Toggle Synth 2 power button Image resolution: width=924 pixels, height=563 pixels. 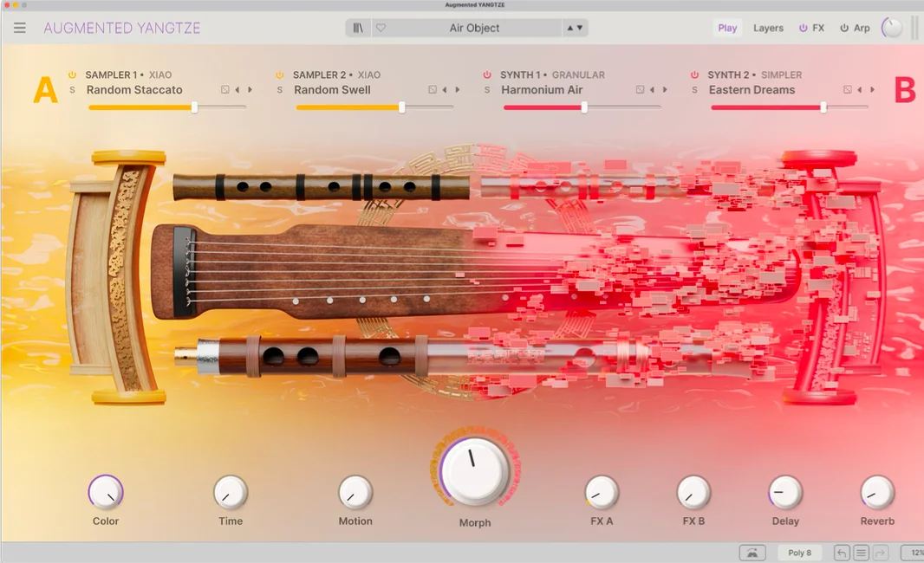(694, 74)
